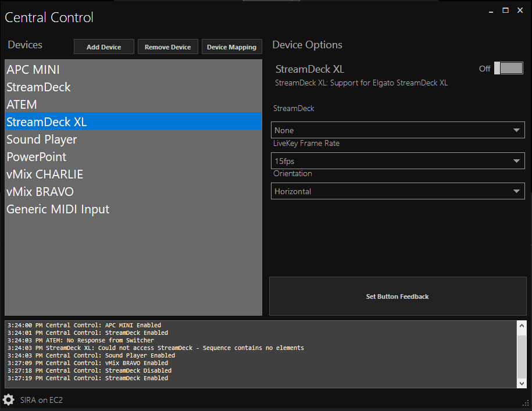Open the LiveKey Frame Rate dropdown
The width and height of the screenshot is (532, 411).
click(398, 160)
